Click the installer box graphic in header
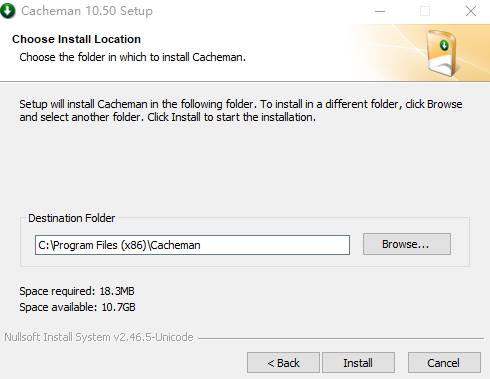Image resolution: width=490 pixels, height=379 pixels. (443, 53)
